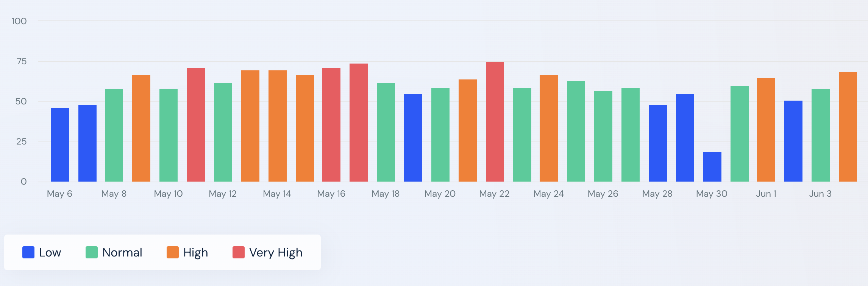Click the May 14 x-axis label

tap(277, 194)
